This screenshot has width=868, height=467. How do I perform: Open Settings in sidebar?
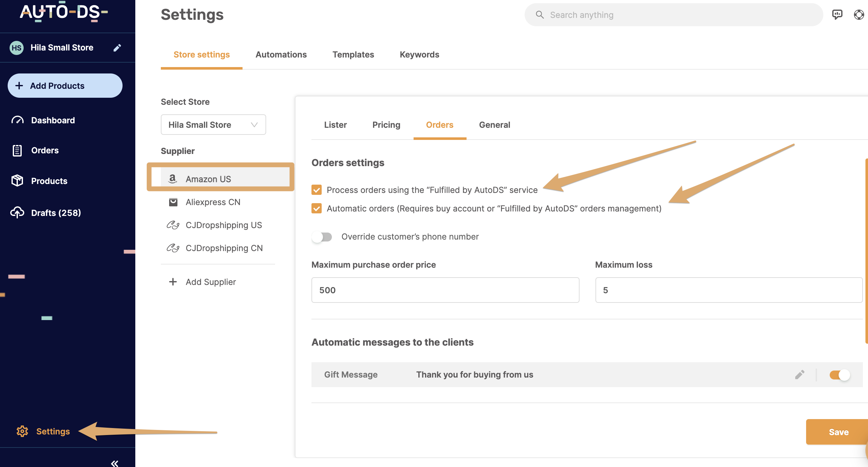pyautogui.click(x=53, y=431)
